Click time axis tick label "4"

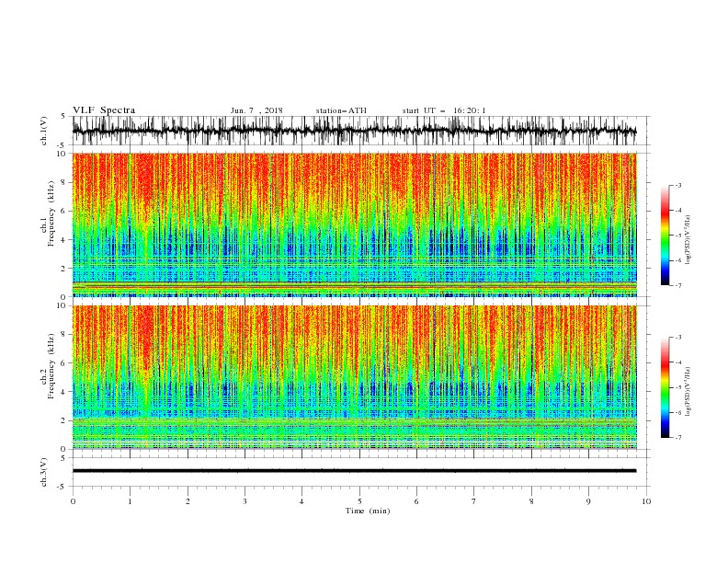tap(301, 501)
